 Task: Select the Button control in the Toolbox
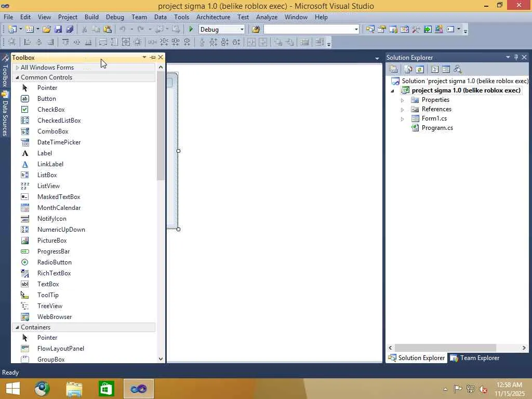pyautogui.click(x=46, y=99)
